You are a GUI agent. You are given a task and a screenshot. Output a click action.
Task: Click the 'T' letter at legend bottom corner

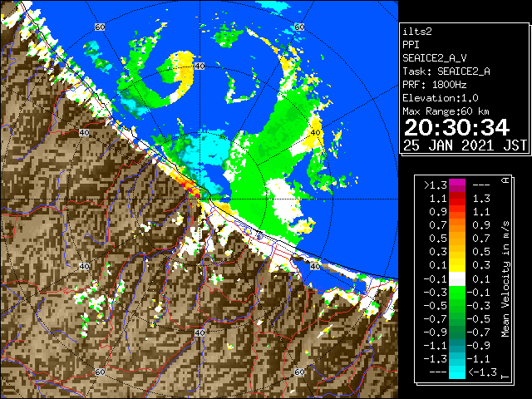point(505,376)
